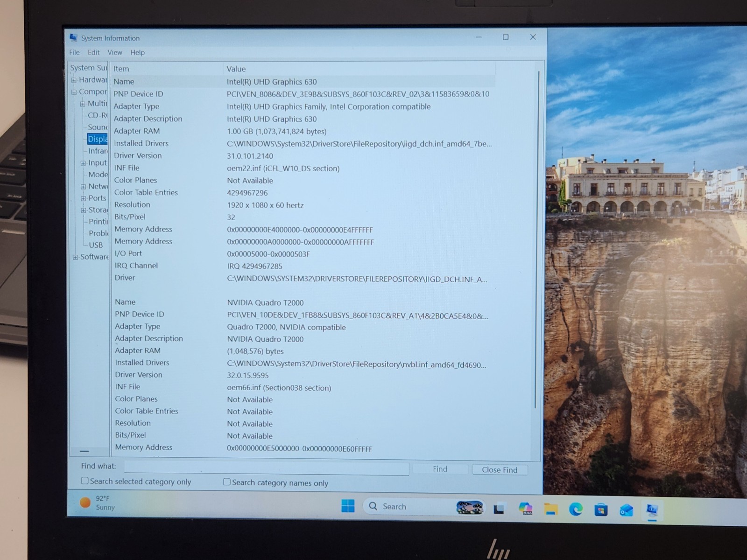
Task: Collapse the Components tree node
Action: click(74, 92)
